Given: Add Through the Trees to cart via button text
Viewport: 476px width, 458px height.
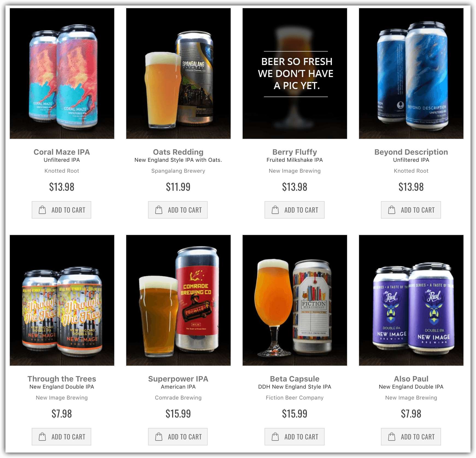Looking at the screenshot, I should 68,437.
